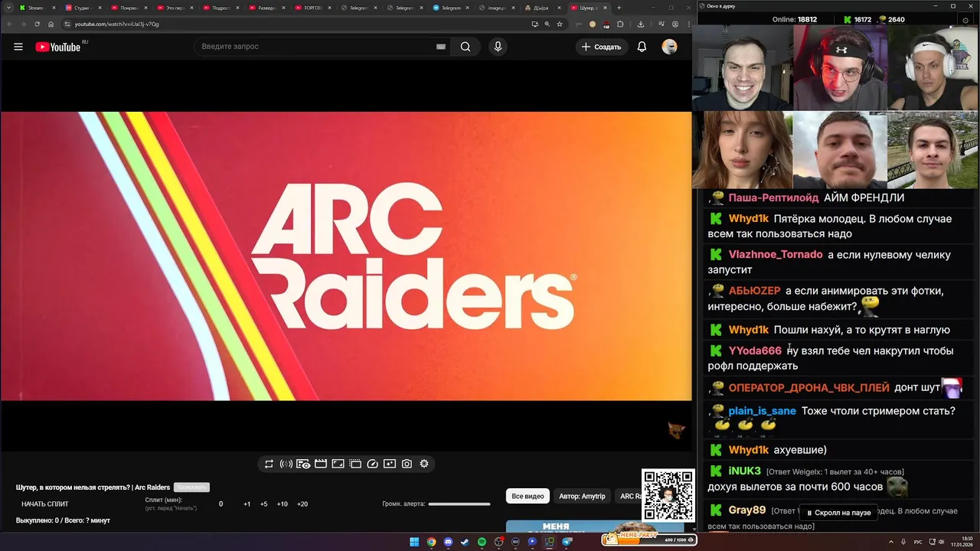Image resolution: width=980 pixels, height=551 pixels.
Task: Click the Создать create button
Action: pos(602,47)
